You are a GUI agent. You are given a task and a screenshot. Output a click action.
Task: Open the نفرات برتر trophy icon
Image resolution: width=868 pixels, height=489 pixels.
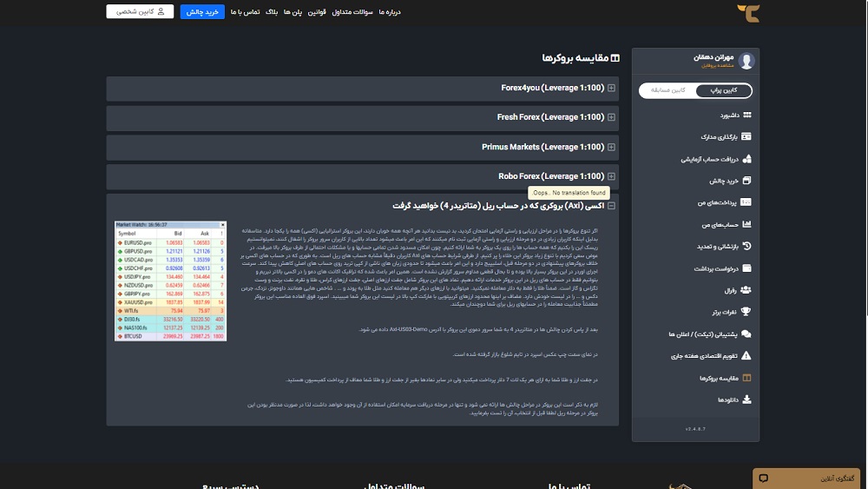pyautogui.click(x=746, y=311)
